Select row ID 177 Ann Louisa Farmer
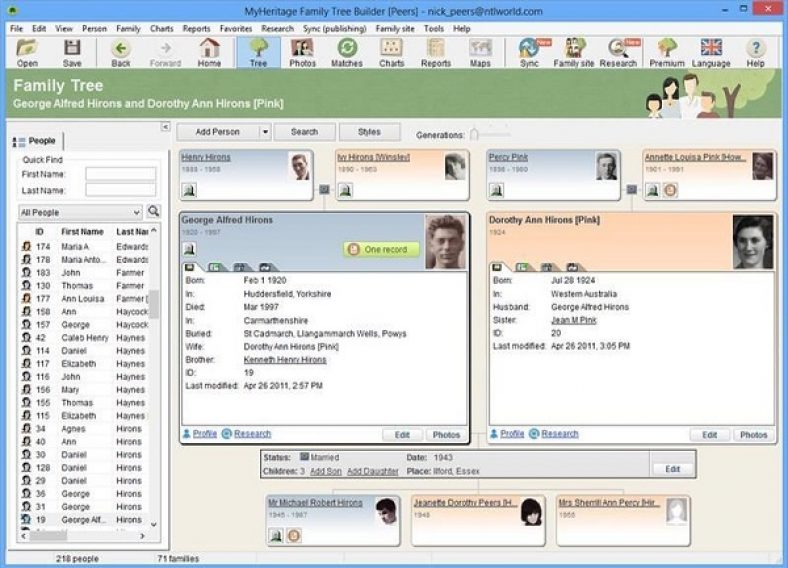This screenshot has width=788, height=568. (84, 299)
